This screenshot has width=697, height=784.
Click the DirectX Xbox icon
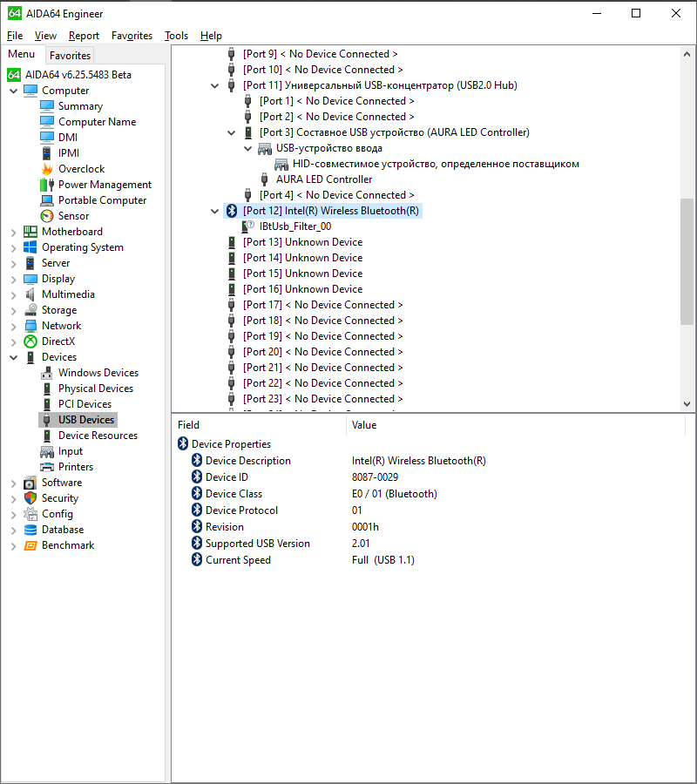click(x=30, y=341)
